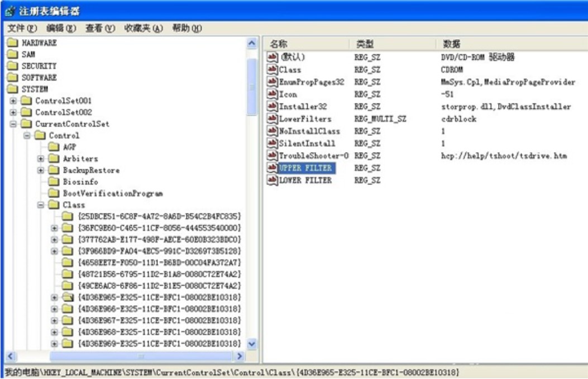The image size is (588, 379).
Task: Open the 帮助(H) menu
Action: pyautogui.click(x=187, y=28)
